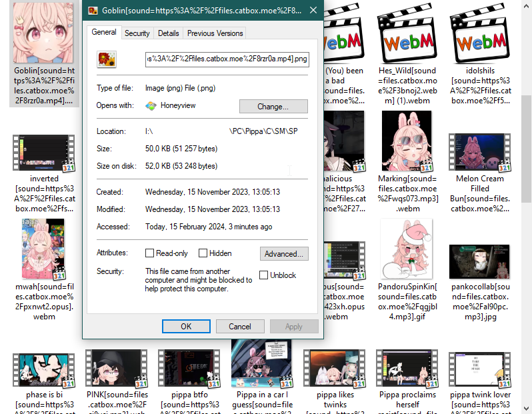Select the inverted video file thumbnail
This screenshot has width=532, height=414.
click(44, 153)
